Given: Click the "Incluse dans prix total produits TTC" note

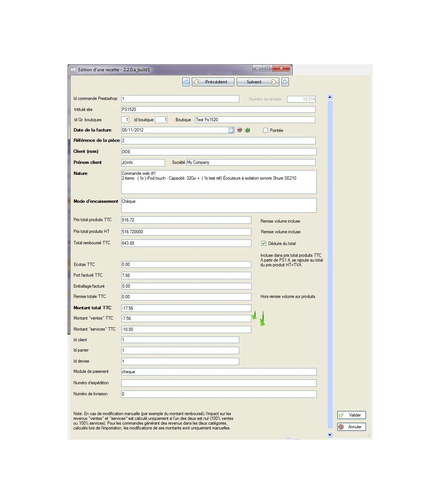Looking at the screenshot, I should (x=291, y=255).
